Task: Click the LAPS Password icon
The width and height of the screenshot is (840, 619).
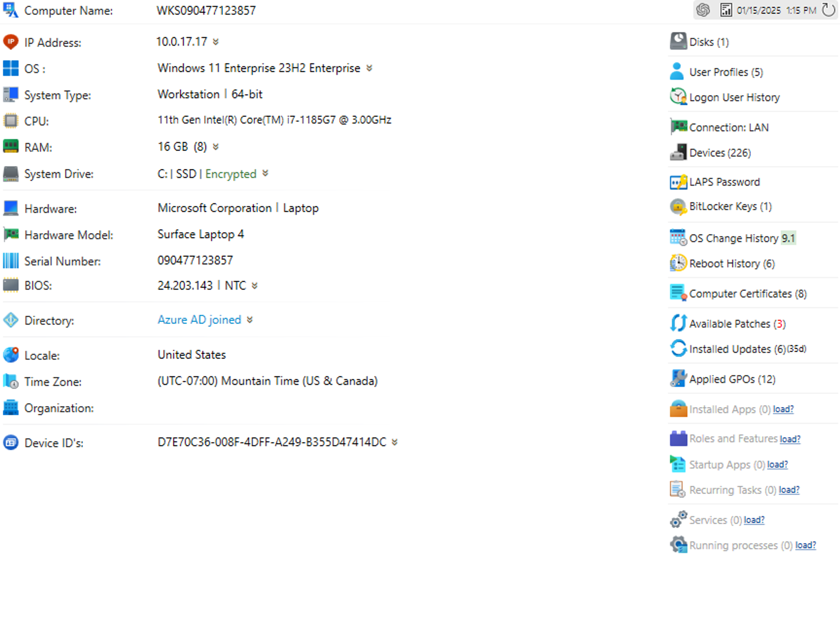Action: coord(678,182)
